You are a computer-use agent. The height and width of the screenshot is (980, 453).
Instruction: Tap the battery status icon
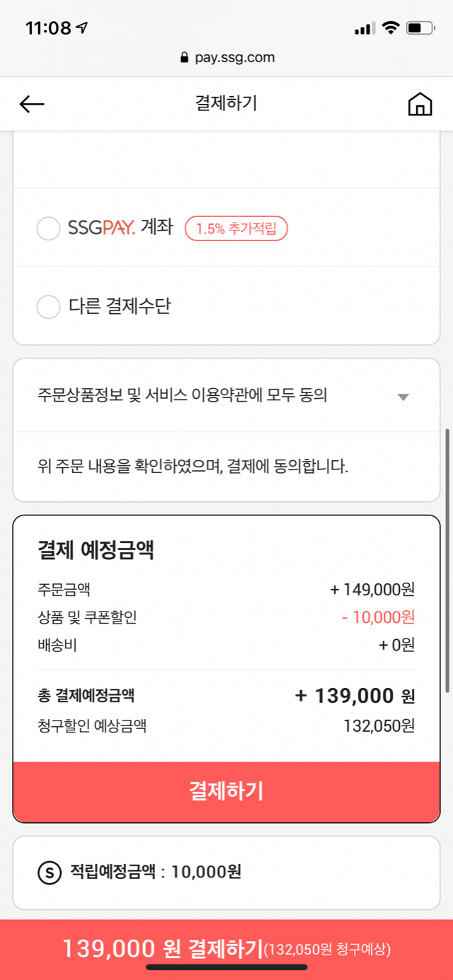click(x=423, y=28)
